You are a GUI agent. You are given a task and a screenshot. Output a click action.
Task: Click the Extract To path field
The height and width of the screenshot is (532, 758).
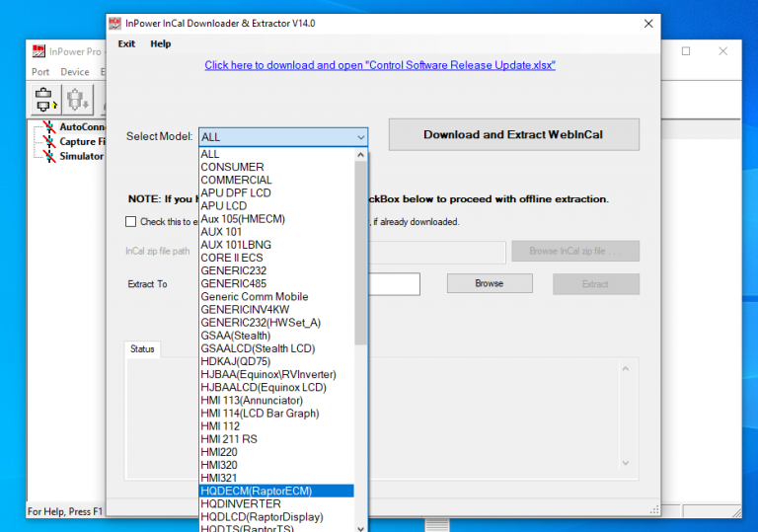tap(394, 284)
